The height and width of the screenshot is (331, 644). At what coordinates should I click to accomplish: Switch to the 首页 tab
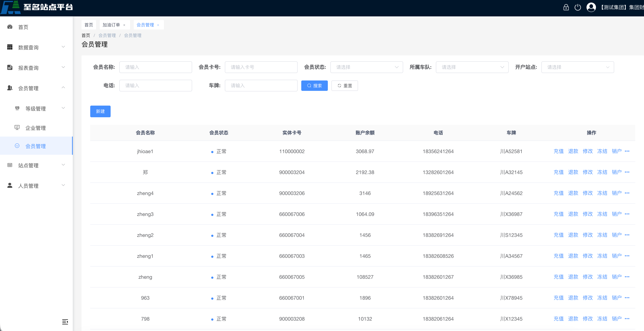coord(89,25)
